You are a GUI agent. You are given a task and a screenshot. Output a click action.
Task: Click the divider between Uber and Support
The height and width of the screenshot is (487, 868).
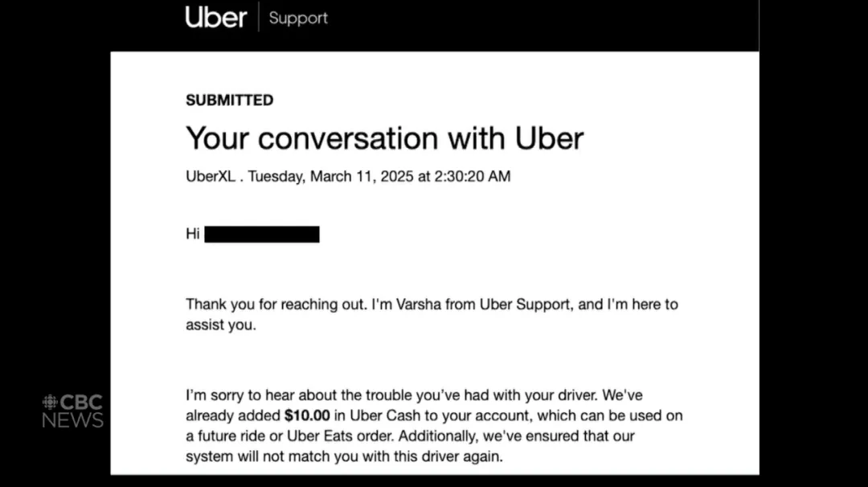coord(258,18)
